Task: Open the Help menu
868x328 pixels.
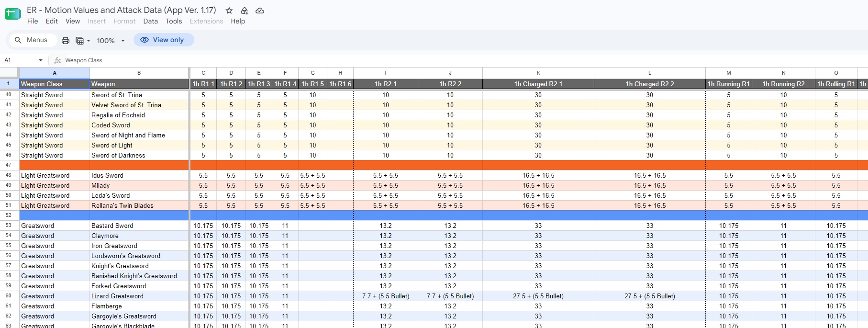Action: (238, 21)
